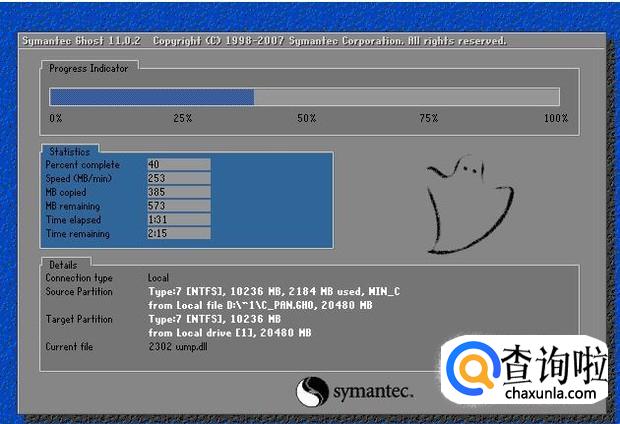Click the blue progress bar fill
Screen dimensions: 620x424
(152, 97)
